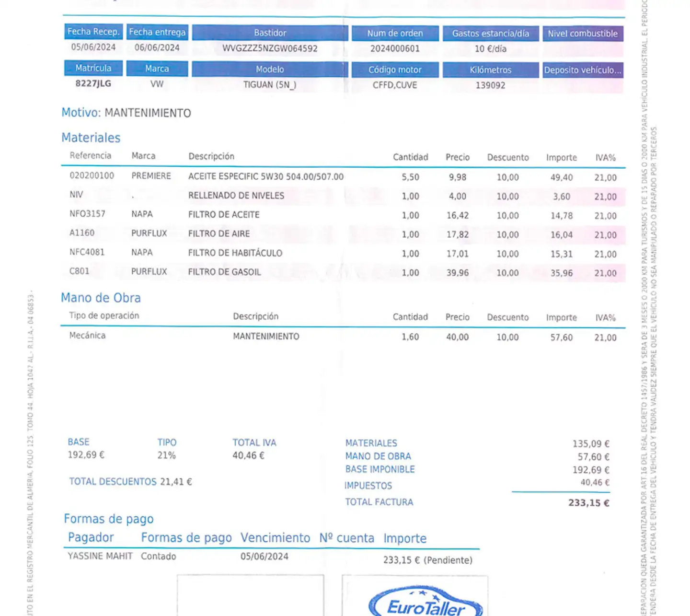
Task: Select the Fecha entrega header cell
Action: click(x=157, y=32)
